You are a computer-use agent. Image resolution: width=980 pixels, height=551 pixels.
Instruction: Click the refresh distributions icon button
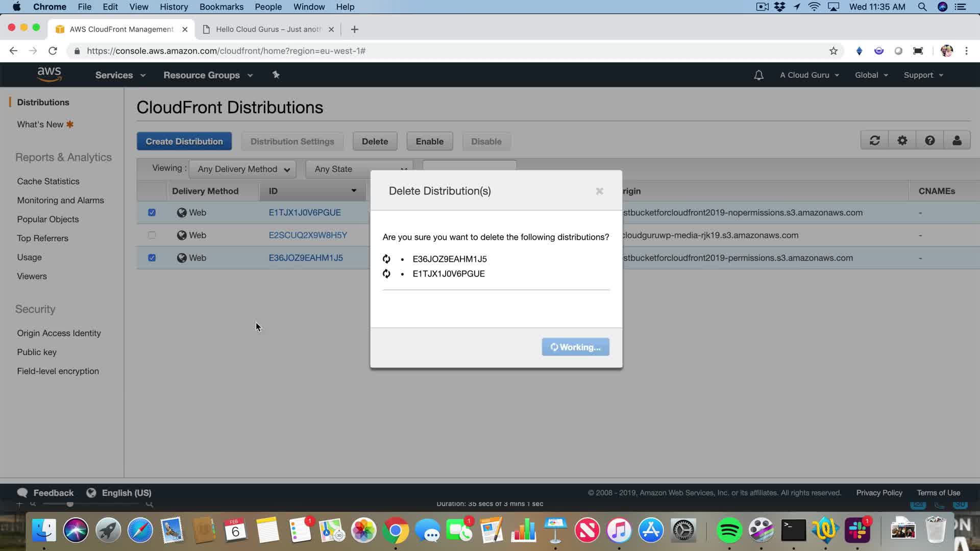point(874,141)
